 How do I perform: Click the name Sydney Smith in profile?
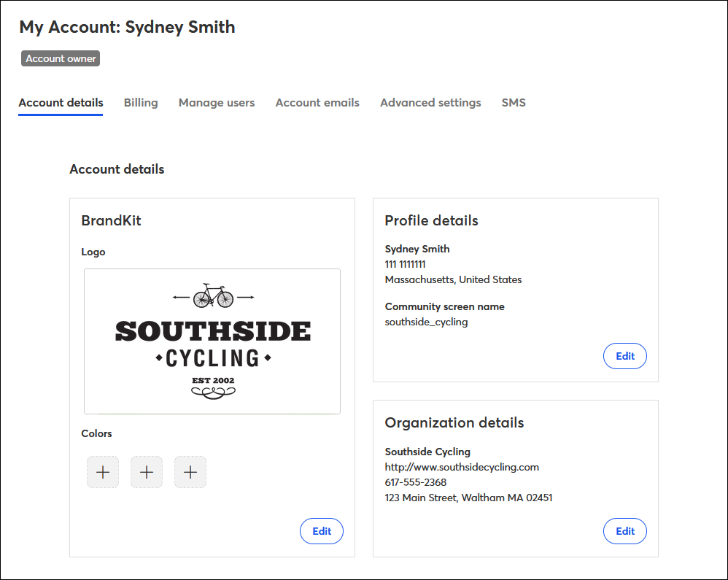pyautogui.click(x=417, y=249)
